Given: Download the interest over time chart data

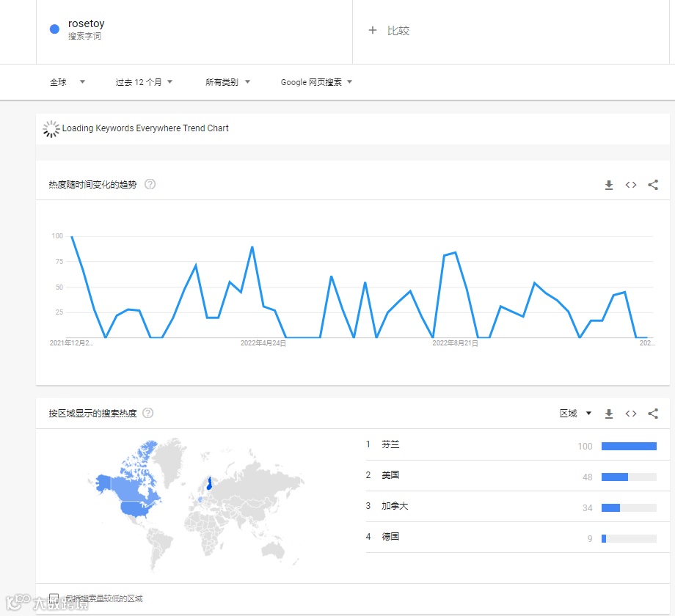Looking at the screenshot, I should pos(609,185).
